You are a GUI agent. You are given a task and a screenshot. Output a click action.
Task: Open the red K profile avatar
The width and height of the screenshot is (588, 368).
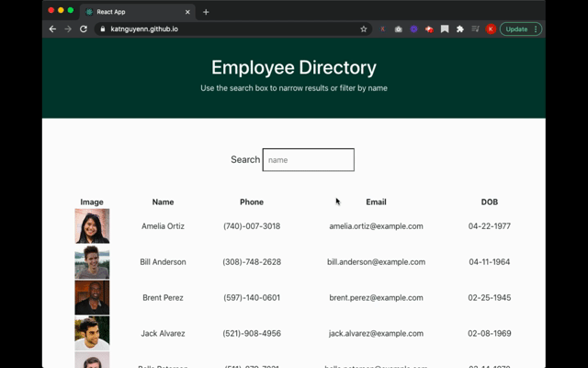pyautogui.click(x=491, y=29)
